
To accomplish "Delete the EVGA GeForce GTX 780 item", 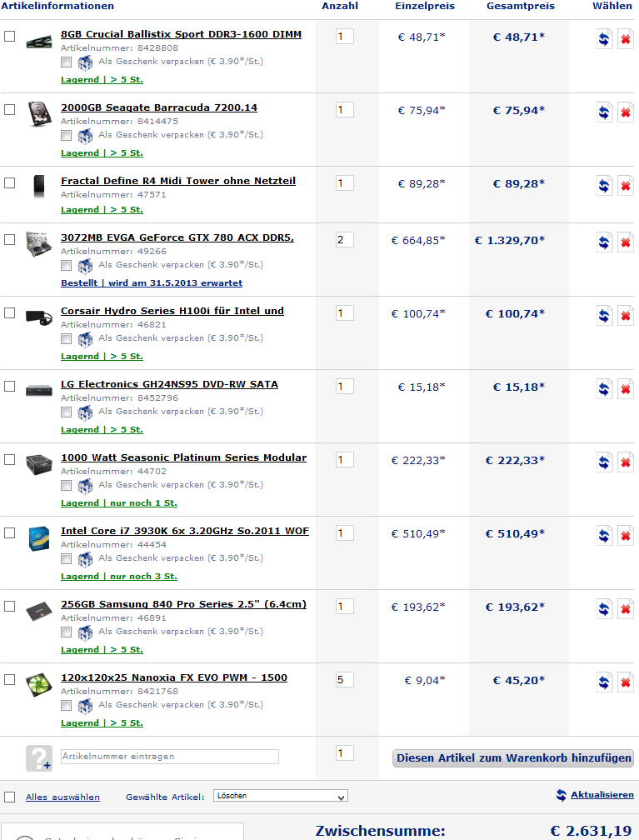I will [625, 242].
